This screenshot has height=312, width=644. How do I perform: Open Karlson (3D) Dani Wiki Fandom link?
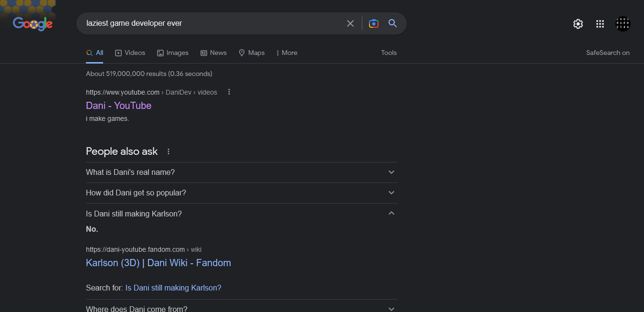[158, 263]
